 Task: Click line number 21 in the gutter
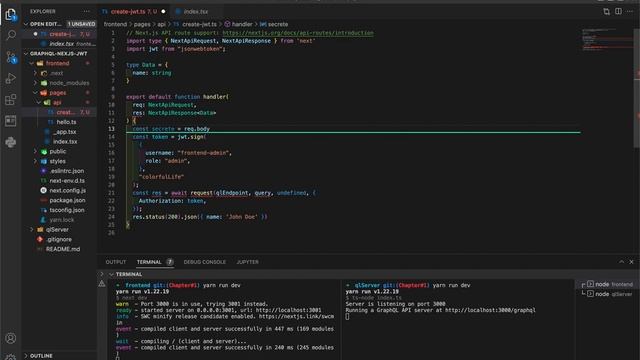tap(112, 193)
